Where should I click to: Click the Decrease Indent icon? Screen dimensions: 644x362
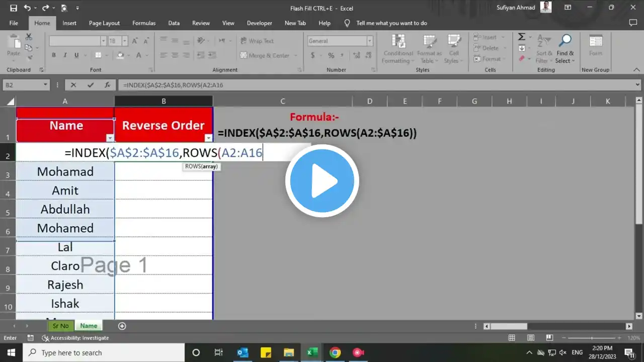pyautogui.click(x=200, y=55)
